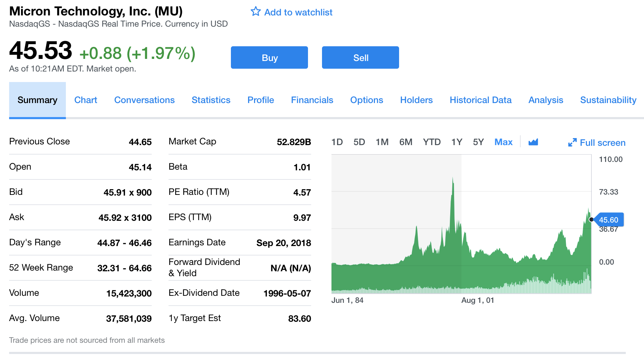This screenshot has width=644, height=361.
Task: Click the EPS (TTM) value 9.97
Action: [302, 218]
